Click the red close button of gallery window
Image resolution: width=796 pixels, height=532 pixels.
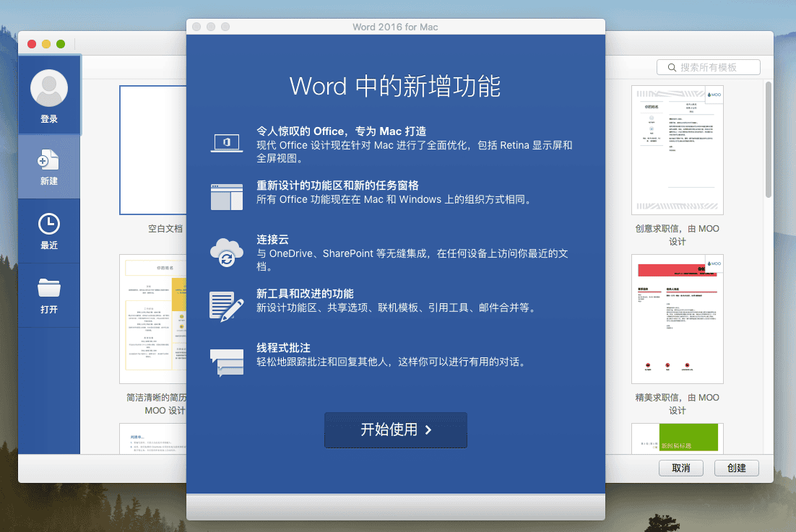32,44
